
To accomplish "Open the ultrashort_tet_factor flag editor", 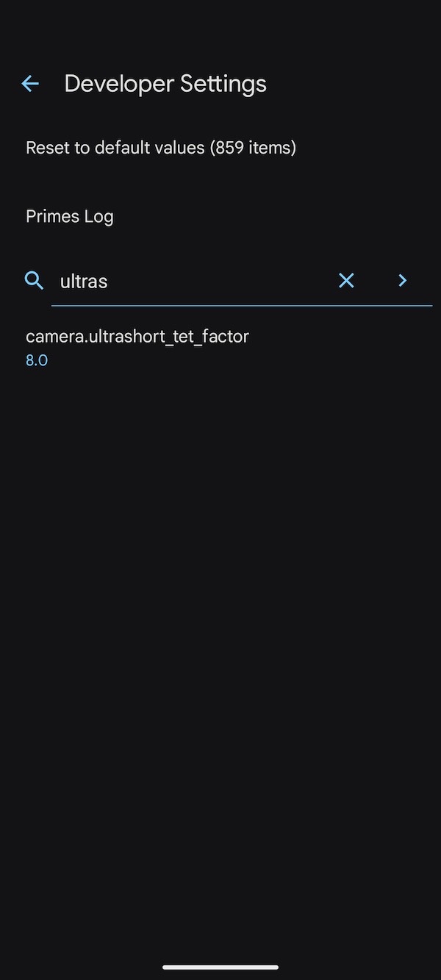I will coord(137,346).
